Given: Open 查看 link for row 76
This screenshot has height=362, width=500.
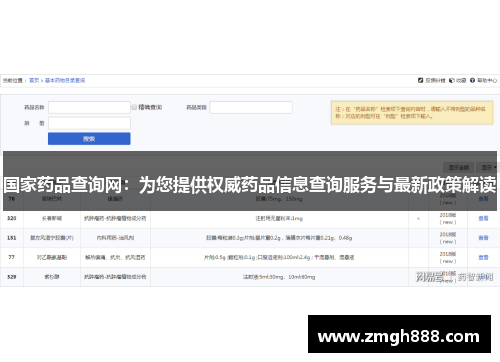Looking at the screenshot, I should [x=483, y=199].
